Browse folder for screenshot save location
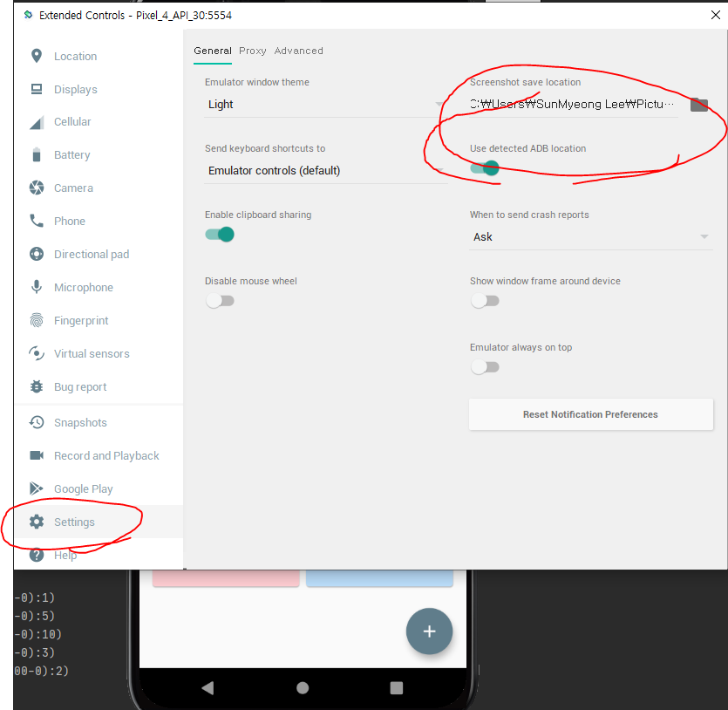This screenshot has width=728, height=710. point(698,105)
